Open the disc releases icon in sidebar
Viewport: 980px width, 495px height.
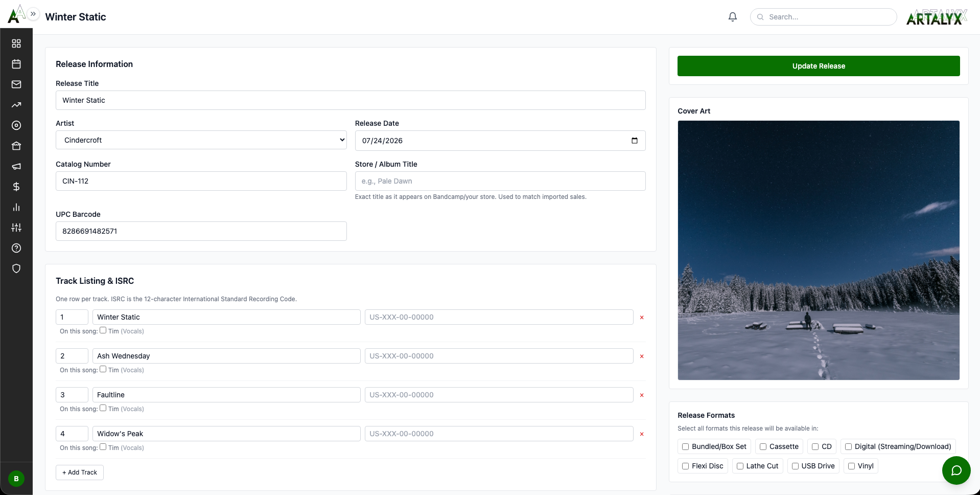tap(16, 125)
